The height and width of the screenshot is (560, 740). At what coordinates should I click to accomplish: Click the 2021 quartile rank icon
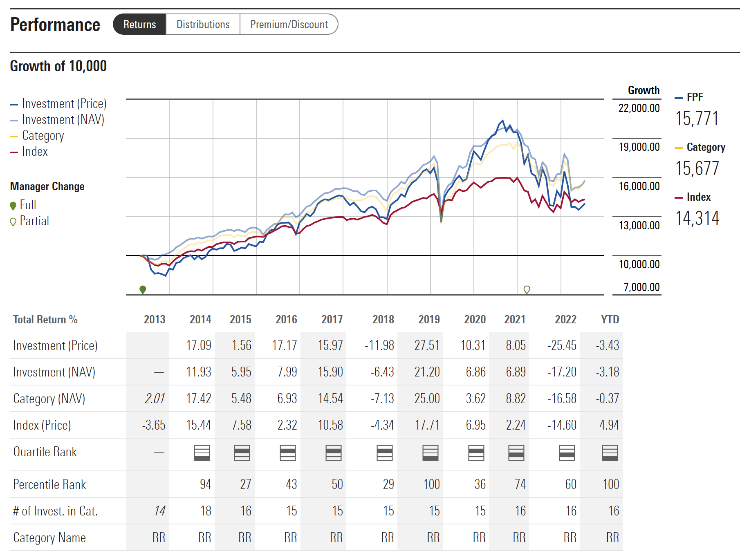(x=516, y=453)
